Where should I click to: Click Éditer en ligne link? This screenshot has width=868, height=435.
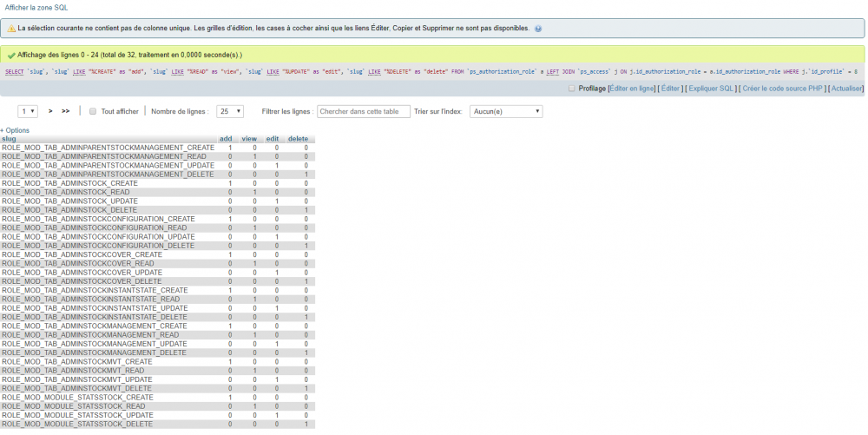[632, 89]
